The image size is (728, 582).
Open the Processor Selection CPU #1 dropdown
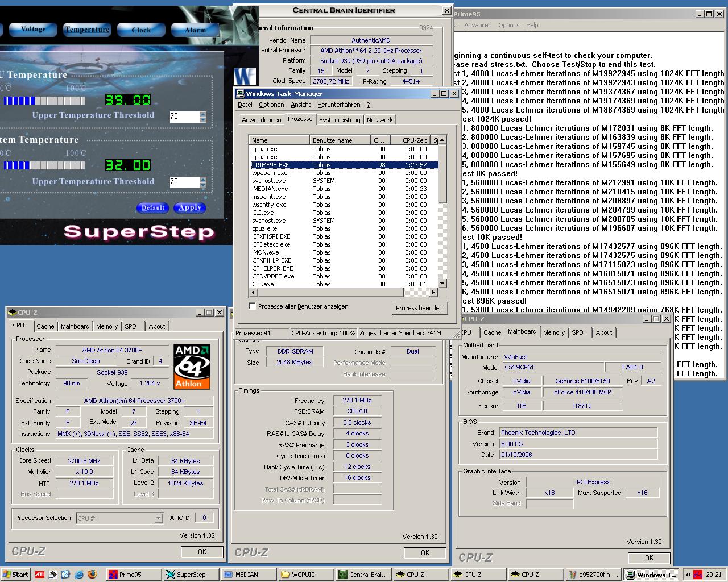tap(158, 518)
